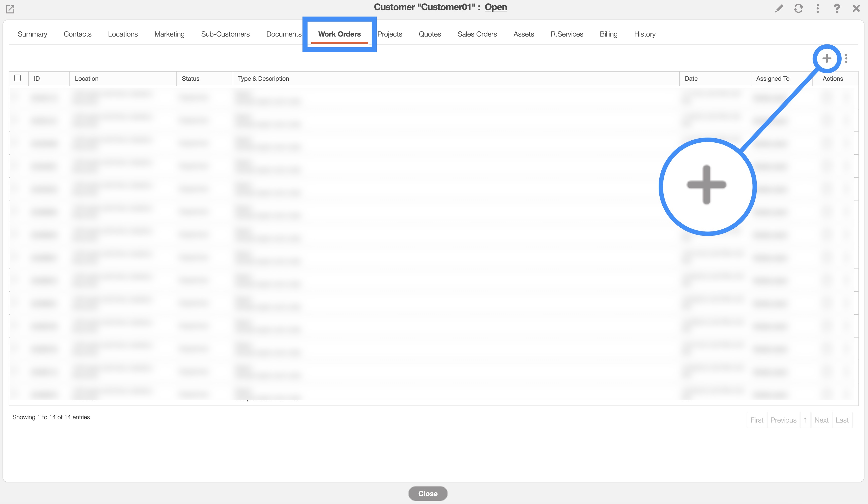
Task: Open the header three-dot menu
Action: pos(818,8)
